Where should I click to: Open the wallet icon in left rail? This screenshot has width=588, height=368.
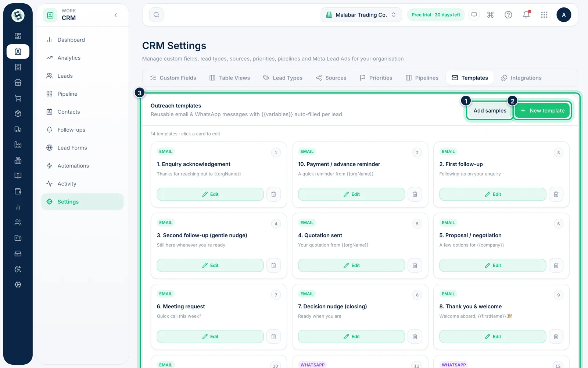click(x=18, y=191)
